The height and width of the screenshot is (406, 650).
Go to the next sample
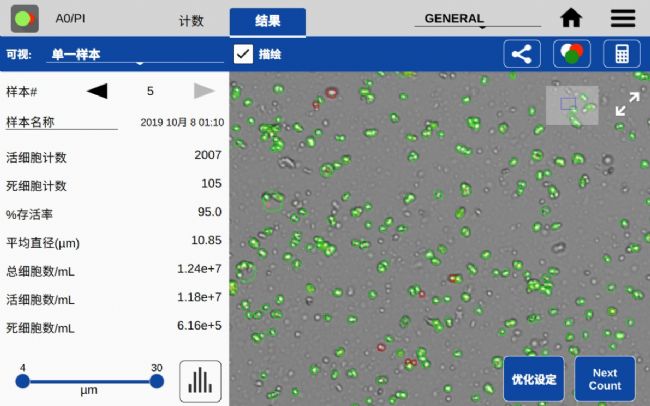tap(204, 91)
